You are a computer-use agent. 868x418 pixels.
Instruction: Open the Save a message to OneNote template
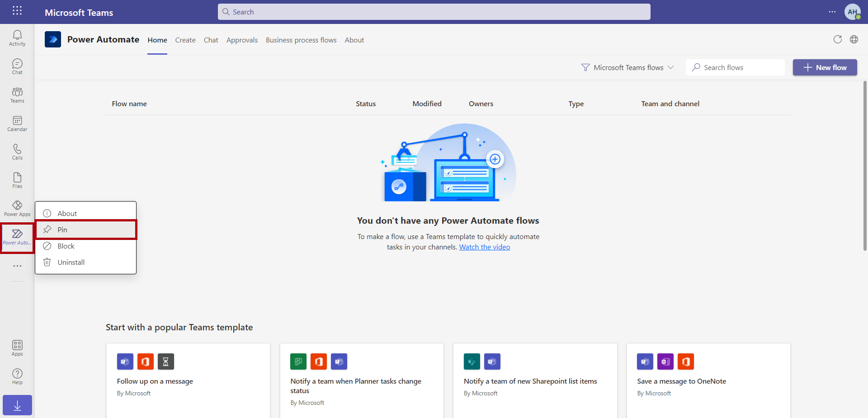pos(708,380)
